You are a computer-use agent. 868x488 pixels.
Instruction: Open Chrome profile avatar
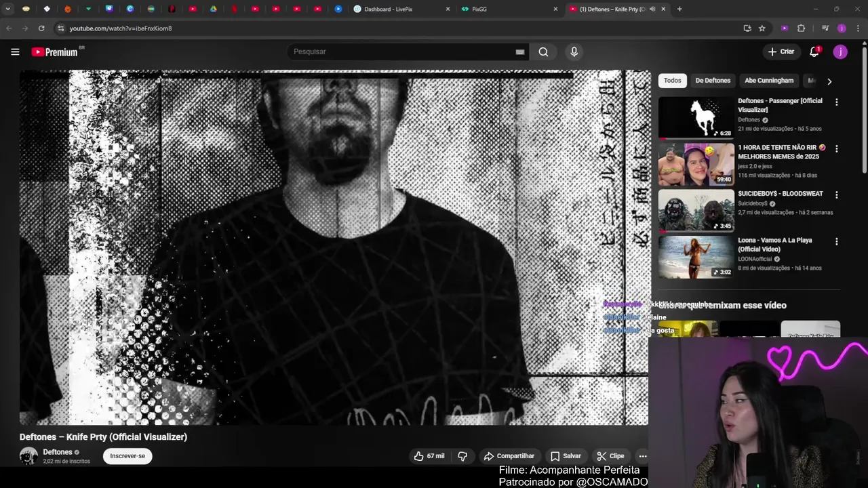tap(842, 28)
